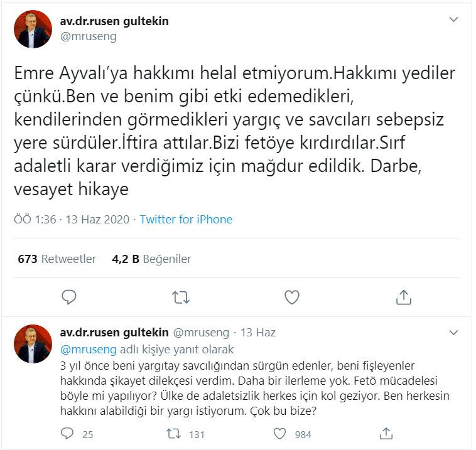The height and width of the screenshot is (450, 476).
Task: Open the reply tweet's avatar image
Action: pos(33,344)
